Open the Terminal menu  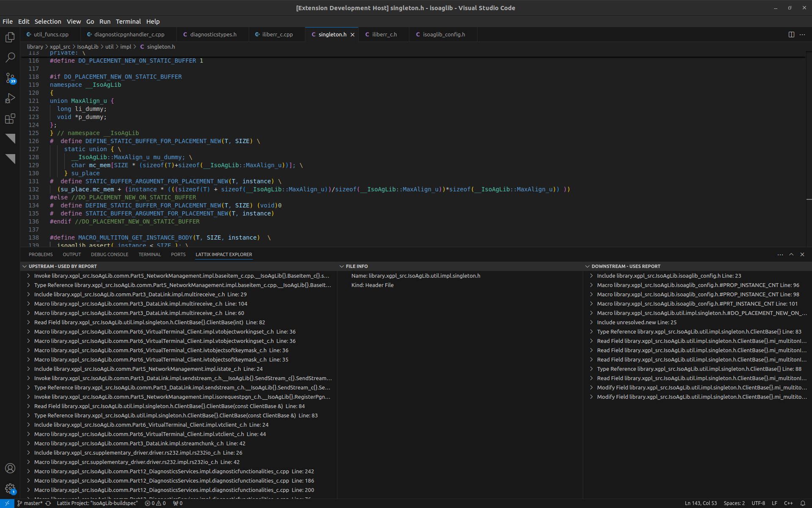128,22
